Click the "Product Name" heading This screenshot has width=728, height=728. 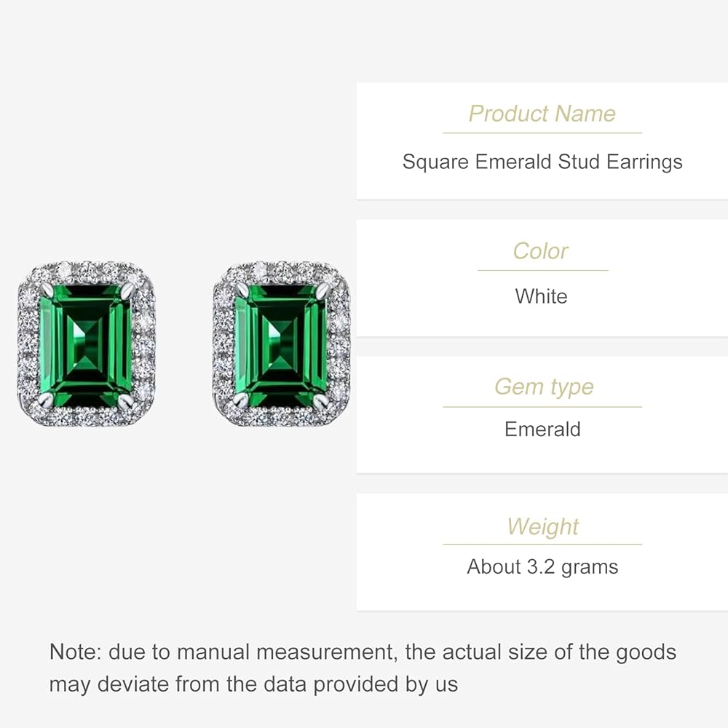tap(542, 114)
